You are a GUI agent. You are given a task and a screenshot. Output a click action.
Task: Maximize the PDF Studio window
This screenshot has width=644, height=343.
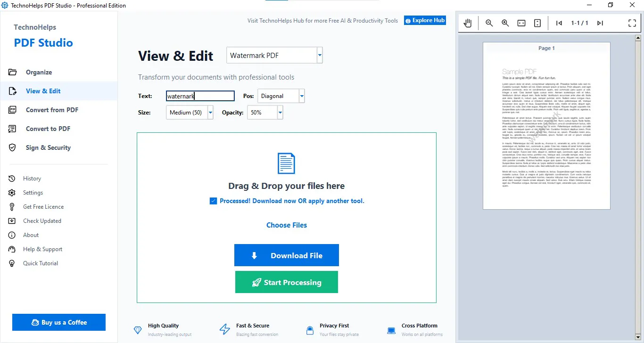[x=611, y=5]
